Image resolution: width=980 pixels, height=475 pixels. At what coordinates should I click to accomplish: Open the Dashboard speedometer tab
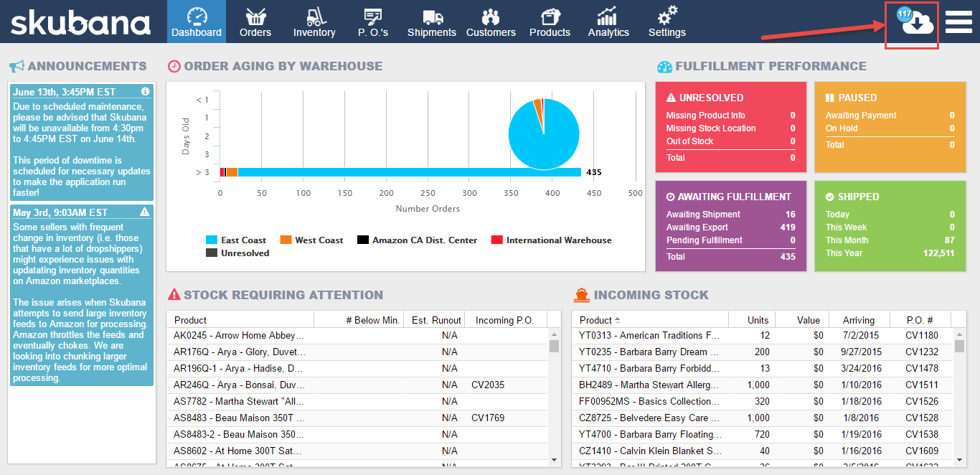point(197,22)
